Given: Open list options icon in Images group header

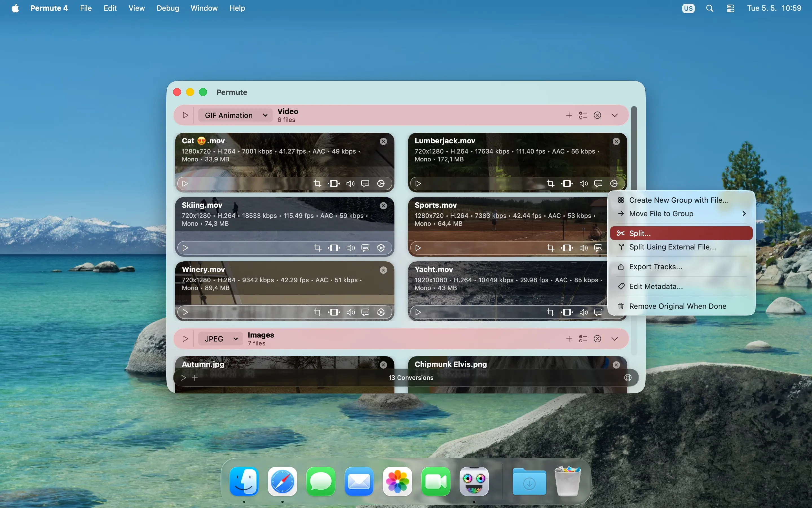Looking at the screenshot, I should click(583, 339).
